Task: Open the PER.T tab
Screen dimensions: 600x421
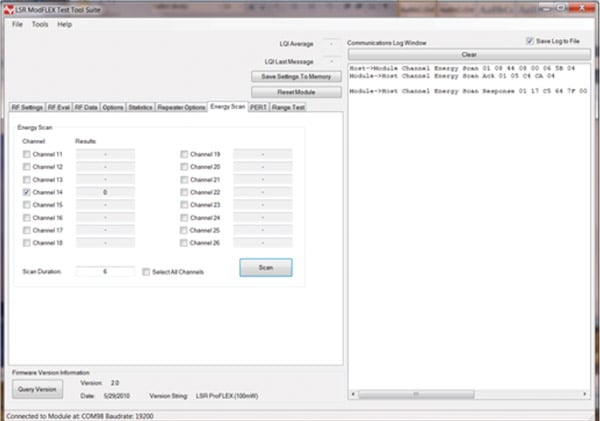Action: pyautogui.click(x=257, y=106)
